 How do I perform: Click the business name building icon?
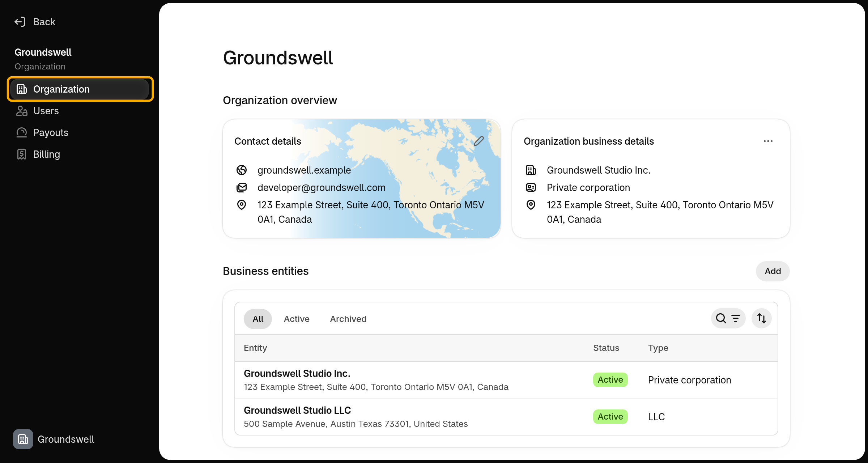point(531,170)
